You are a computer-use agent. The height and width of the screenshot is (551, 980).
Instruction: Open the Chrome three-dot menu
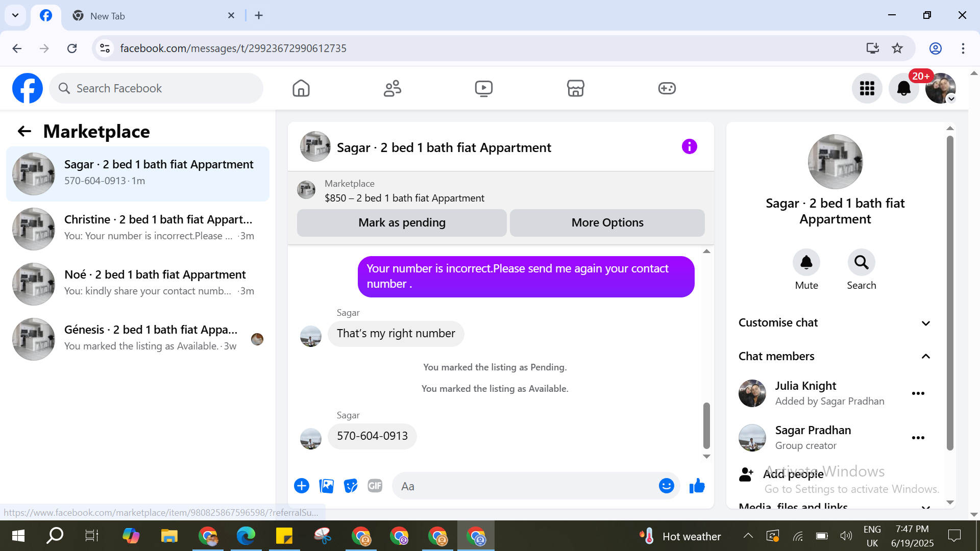coord(963,48)
